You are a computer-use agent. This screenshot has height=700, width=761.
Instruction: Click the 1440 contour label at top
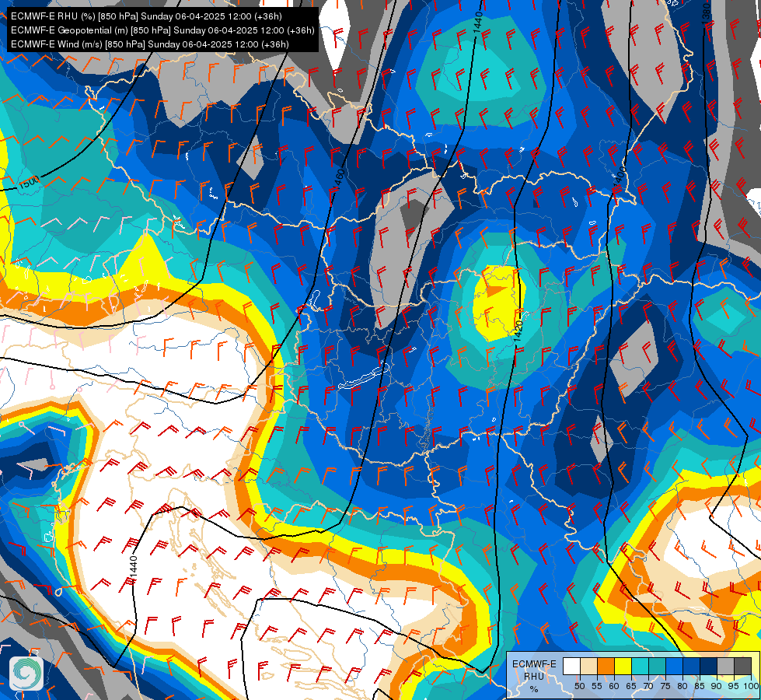click(478, 23)
